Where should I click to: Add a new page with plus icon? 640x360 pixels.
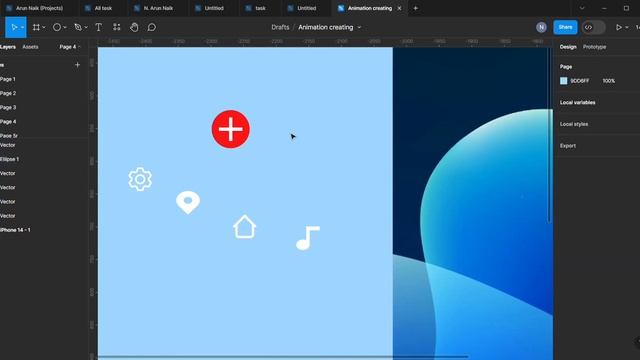(x=77, y=65)
